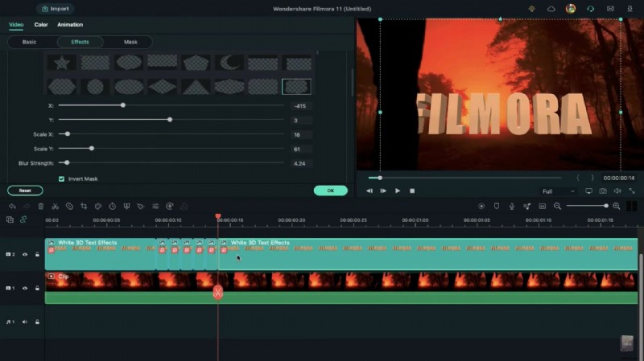Open the audio adjust sliders icon
The image size is (644, 361).
point(155,207)
